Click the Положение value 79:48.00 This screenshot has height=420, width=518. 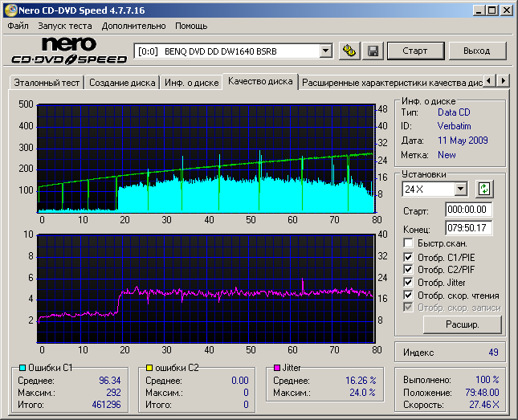pyautogui.click(x=482, y=392)
